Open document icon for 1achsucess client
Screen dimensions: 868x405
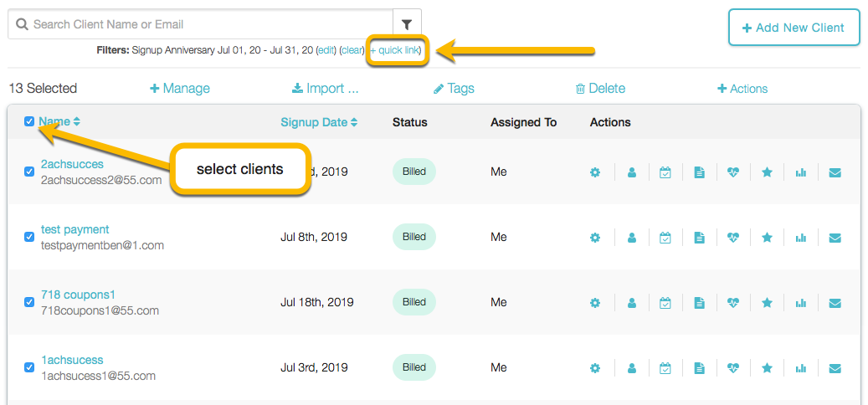[699, 368]
